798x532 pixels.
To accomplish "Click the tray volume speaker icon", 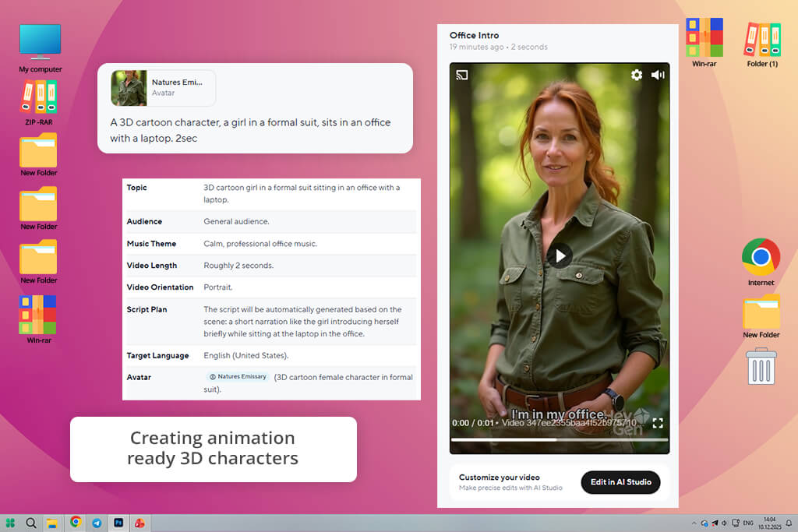I will pos(724,523).
